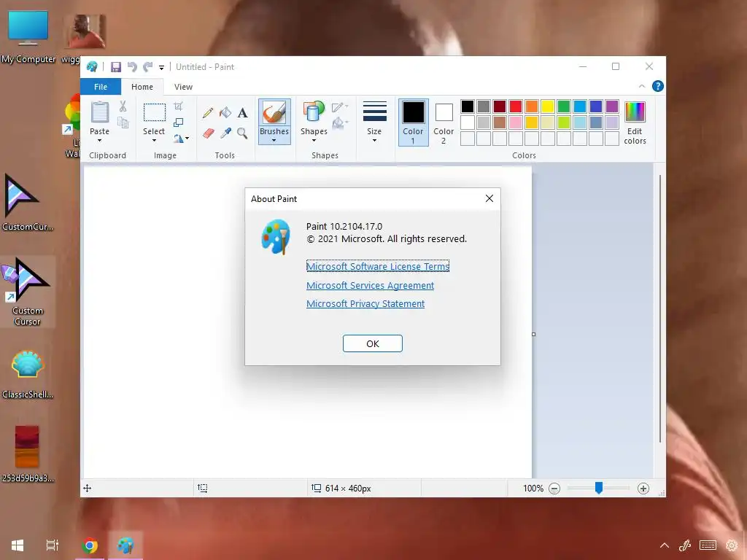This screenshot has width=747, height=560.
Task: Open Customize Quick Access Toolbar dropdown
Action: (161, 68)
